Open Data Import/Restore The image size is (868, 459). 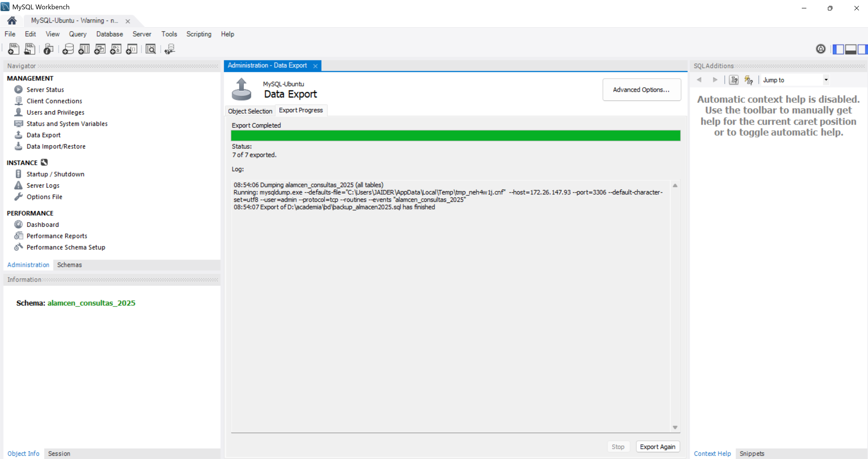pyautogui.click(x=56, y=146)
